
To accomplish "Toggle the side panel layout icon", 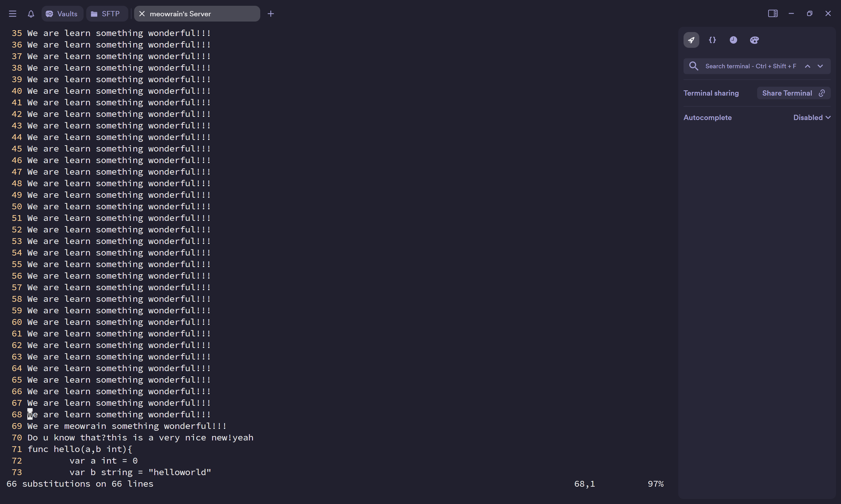I will 773,13.
